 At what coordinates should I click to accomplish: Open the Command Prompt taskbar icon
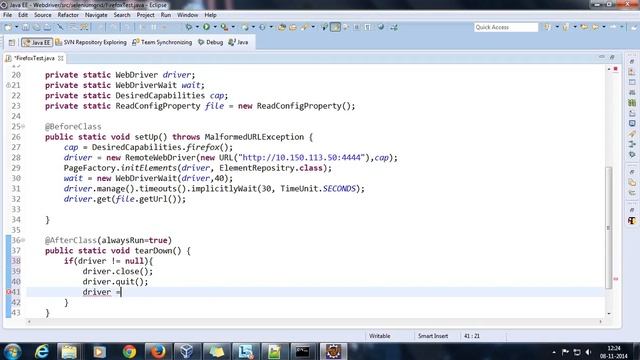click(302, 351)
